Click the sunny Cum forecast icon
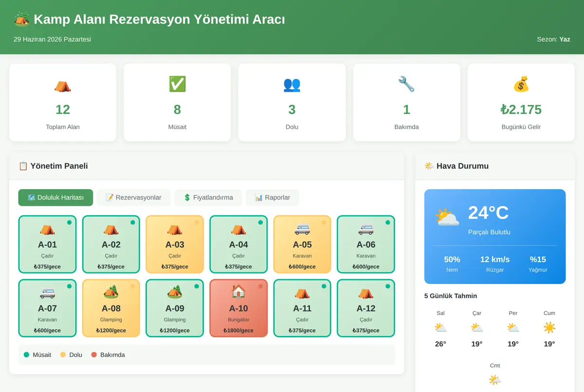The width and height of the screenshot is (584, 392). (x=549, y=328)
